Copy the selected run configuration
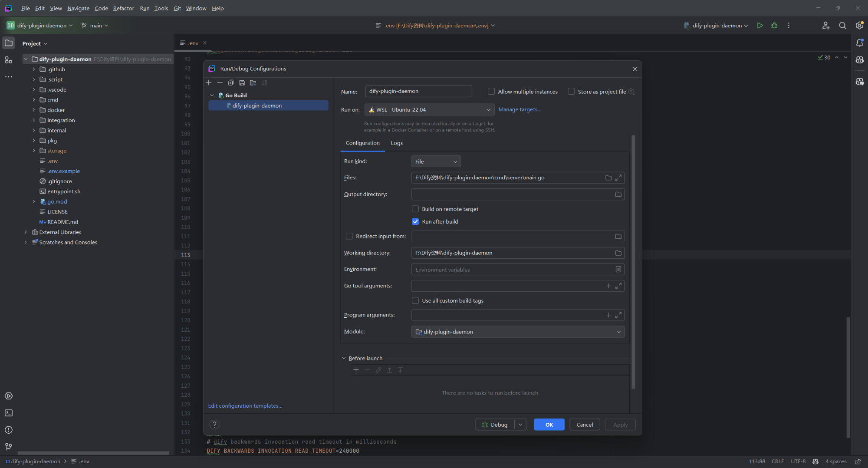 point(231,82)
